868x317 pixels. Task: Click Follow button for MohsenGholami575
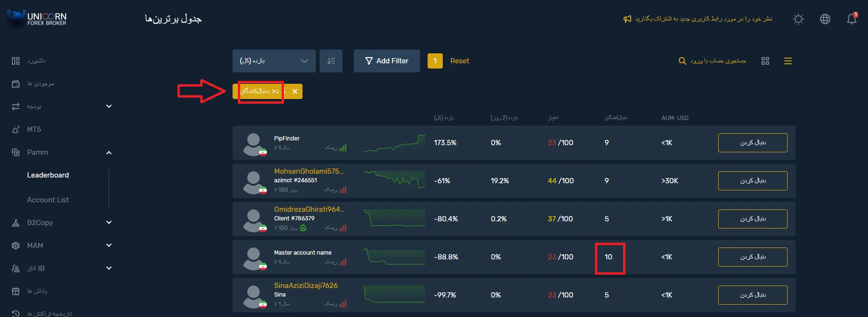(753, 181)
